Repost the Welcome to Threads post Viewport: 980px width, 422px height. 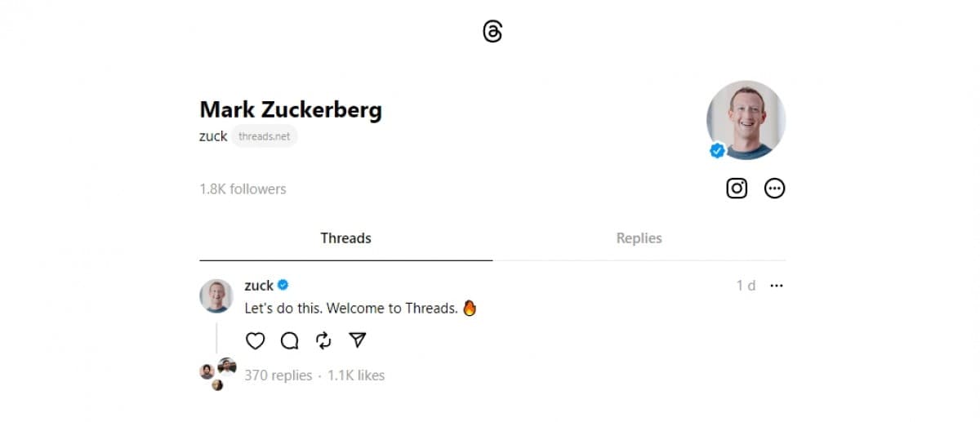coord(323,340)
